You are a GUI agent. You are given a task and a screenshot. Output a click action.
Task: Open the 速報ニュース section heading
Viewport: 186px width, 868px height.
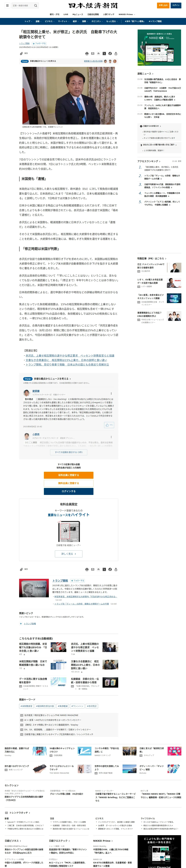pyautogui.click(x=145, y=73)
